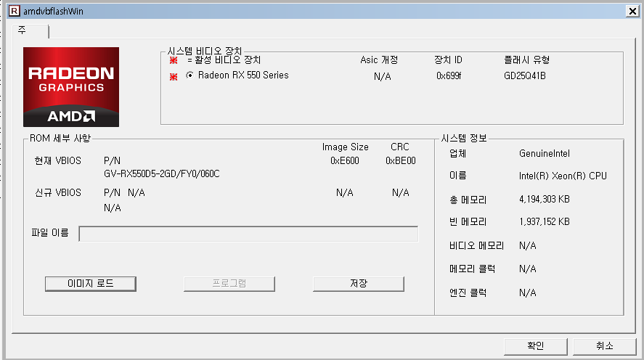Click the Intel(R) Xeon(R) CPU name
The height and width of the screenshot is (360, 644).
(563, 176)
